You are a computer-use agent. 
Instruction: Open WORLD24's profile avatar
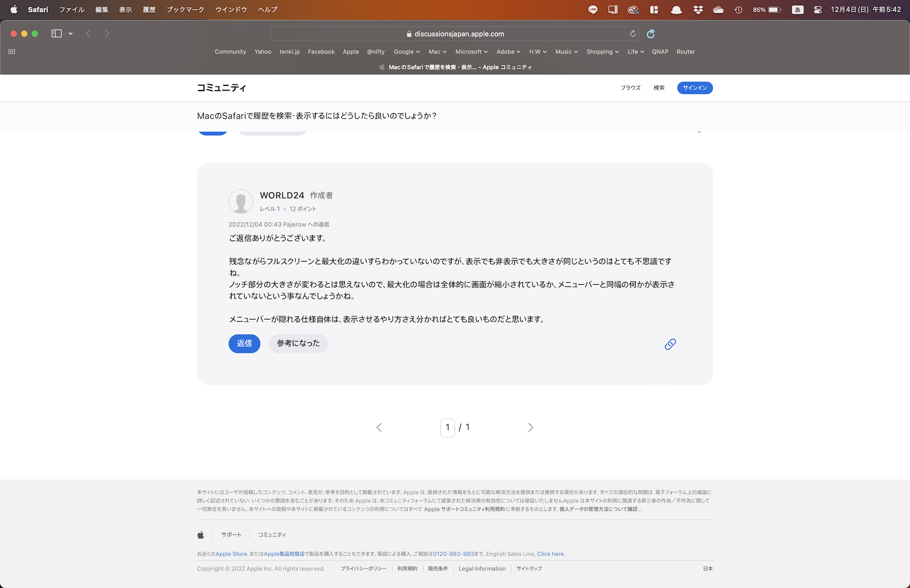(241, 202)
